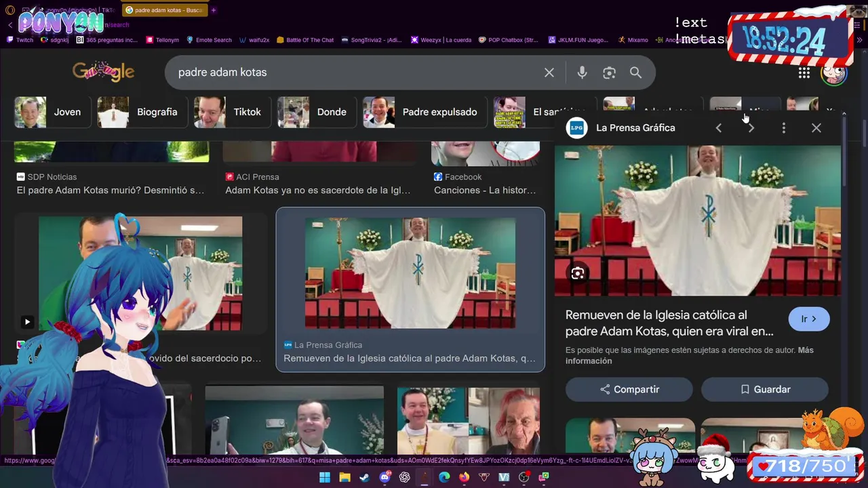
Task: Show the next image in the preview panel
Action: coord(751,127)
